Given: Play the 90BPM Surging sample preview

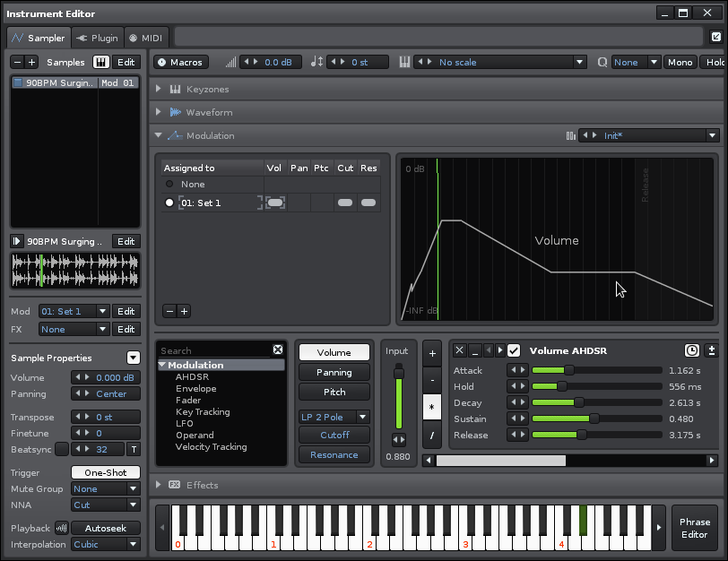Looking at the screenshot, I should pyautogui.click(x=17, y=241).
